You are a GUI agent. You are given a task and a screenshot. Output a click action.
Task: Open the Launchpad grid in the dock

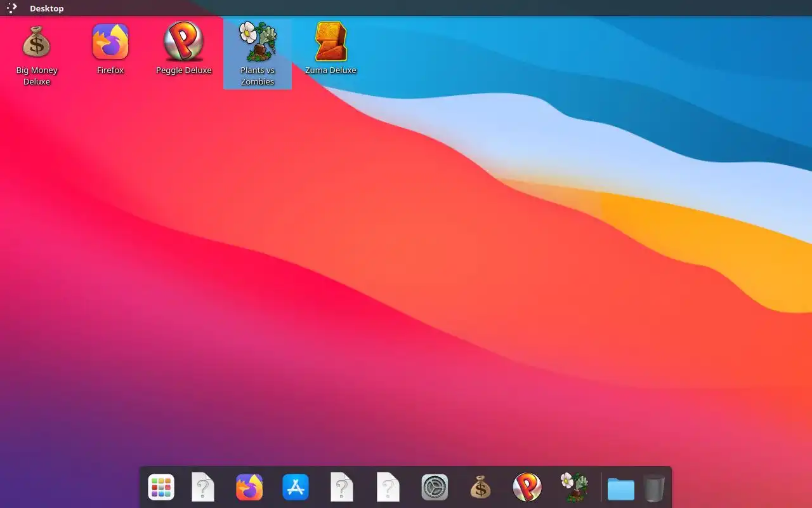(161, 488)
